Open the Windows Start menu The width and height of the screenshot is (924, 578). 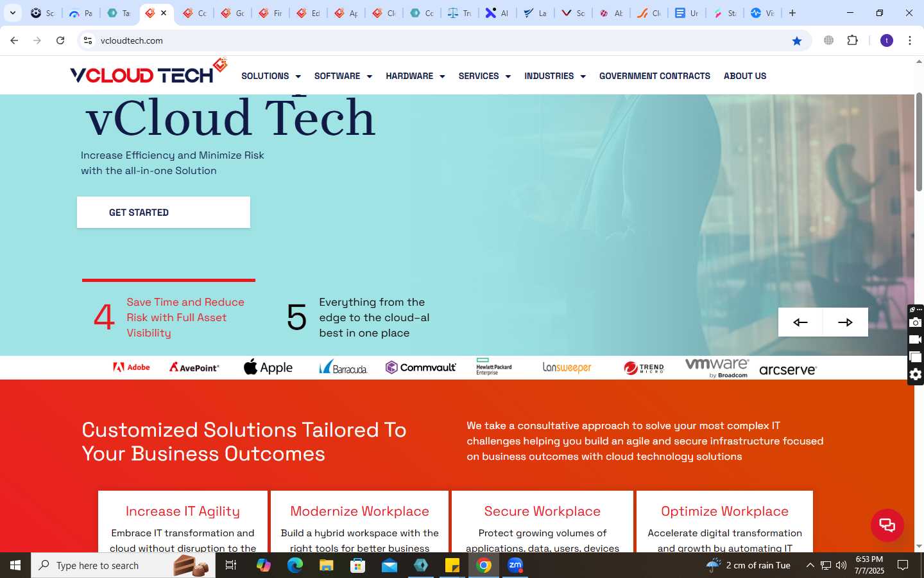tap(15, 565)
